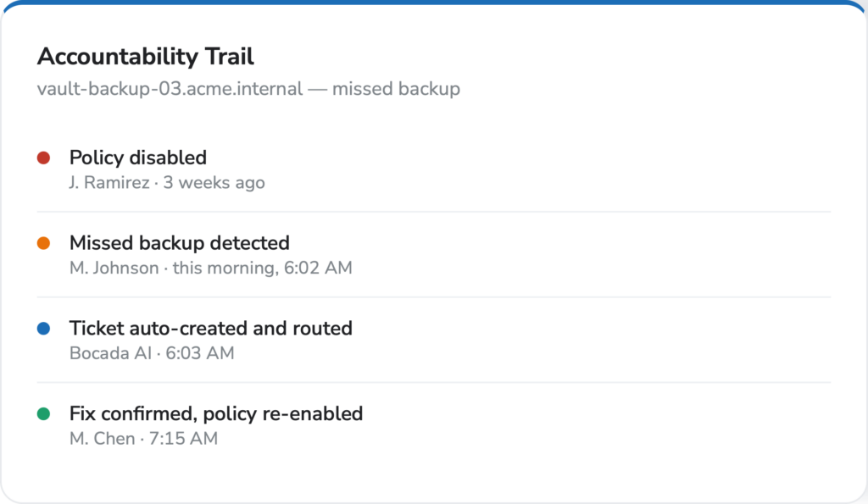This screenshot has height=504, width=868.
Task: Click M. Johnson · this morning, 6:02 AM
Action: coord(211,268)
